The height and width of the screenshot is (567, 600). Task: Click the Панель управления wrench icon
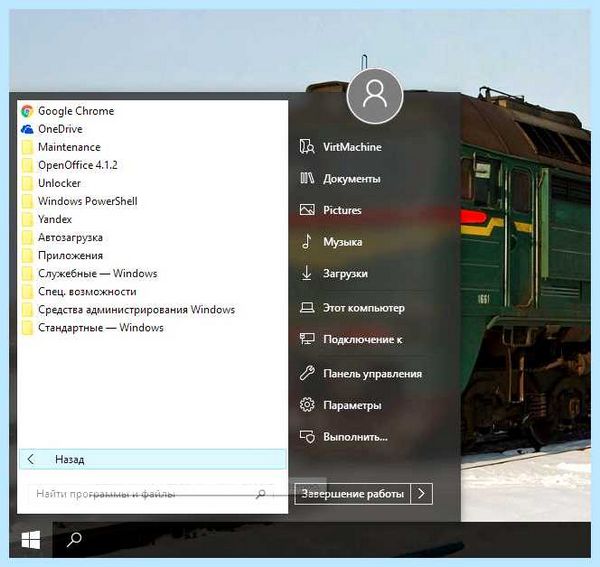pos(307,373)
